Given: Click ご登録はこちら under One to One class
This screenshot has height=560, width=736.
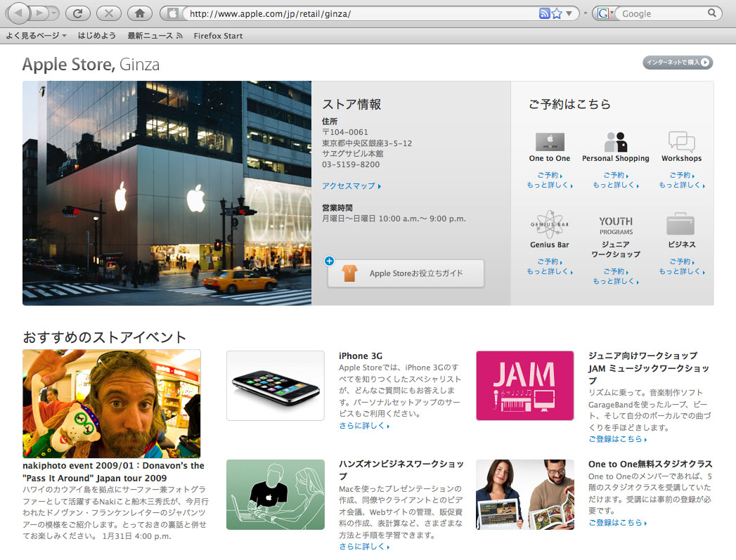Looking at the screenshot, I should tap(618, 523).
